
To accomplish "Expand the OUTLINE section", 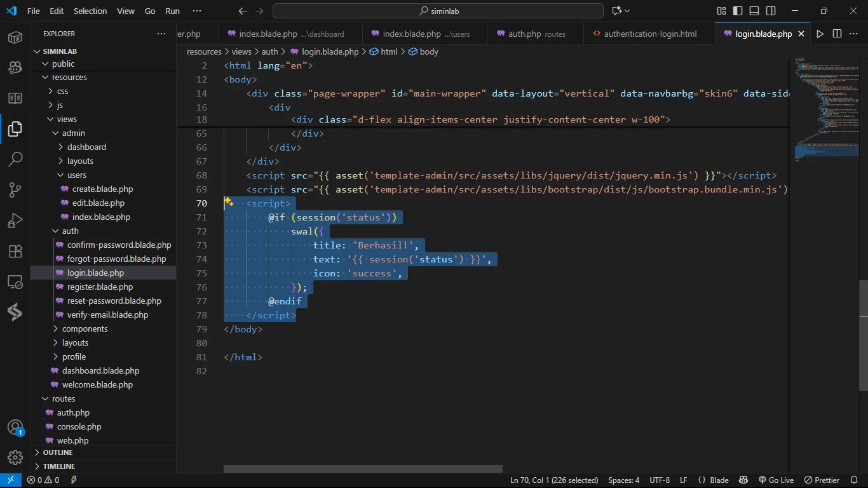I will [x=58, y=452].
